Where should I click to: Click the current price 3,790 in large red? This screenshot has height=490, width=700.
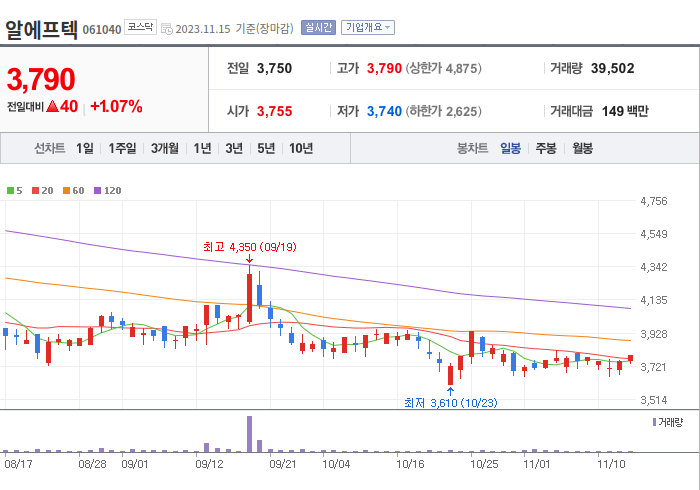(x=41, y=79)
